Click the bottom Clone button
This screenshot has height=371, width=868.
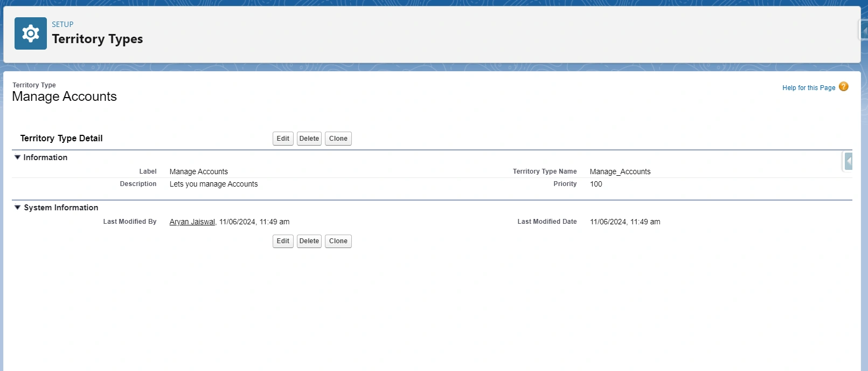338,241
